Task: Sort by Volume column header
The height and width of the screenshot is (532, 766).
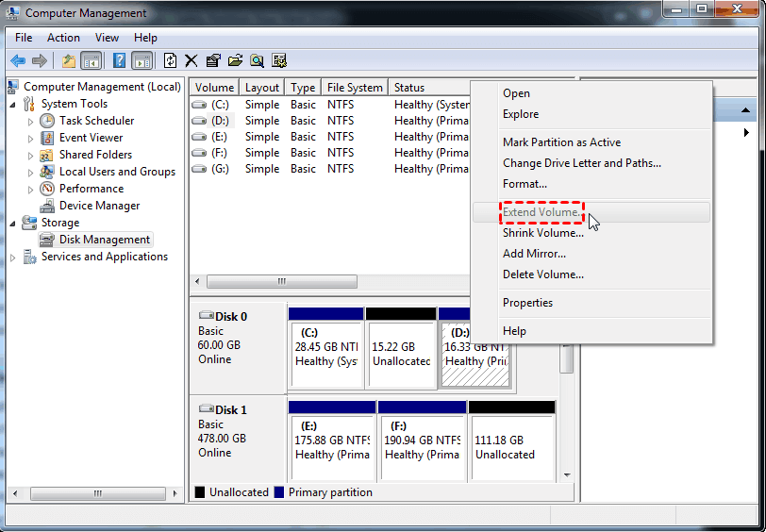Action: point(214,88)
